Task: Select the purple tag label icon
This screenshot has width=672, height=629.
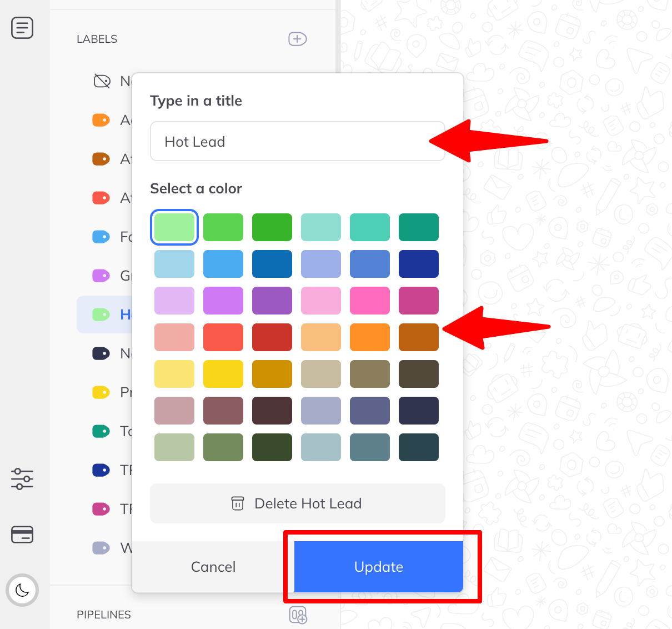Action: click(101, 276)
